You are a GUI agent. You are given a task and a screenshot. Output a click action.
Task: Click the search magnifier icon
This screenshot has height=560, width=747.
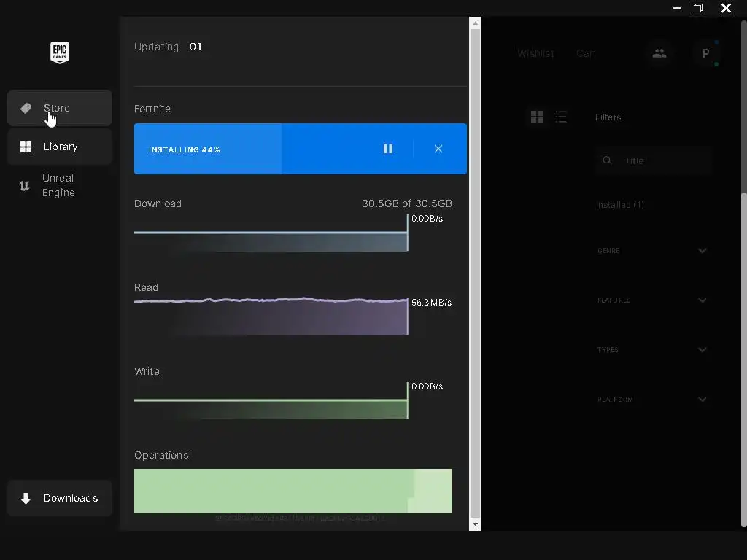point(607,160)
